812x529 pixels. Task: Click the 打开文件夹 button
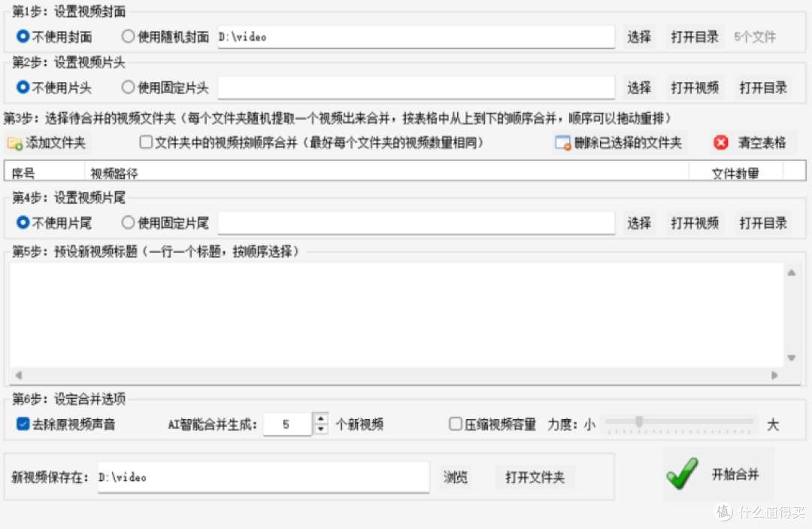535,477
